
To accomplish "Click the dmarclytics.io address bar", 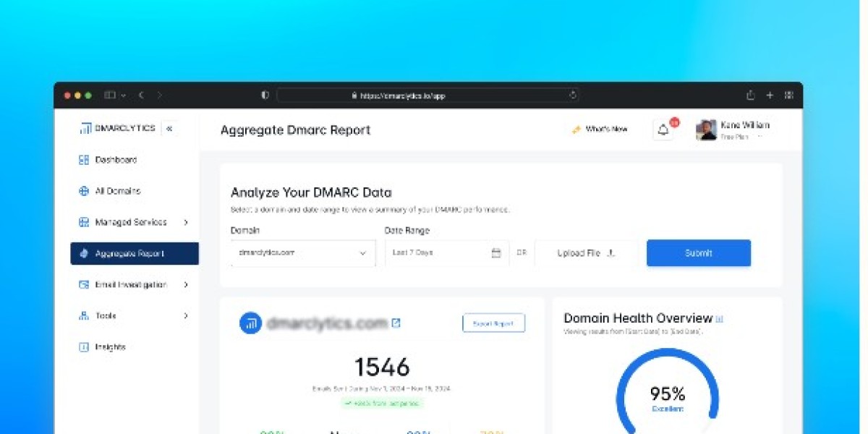I will [x=427, y=95].
